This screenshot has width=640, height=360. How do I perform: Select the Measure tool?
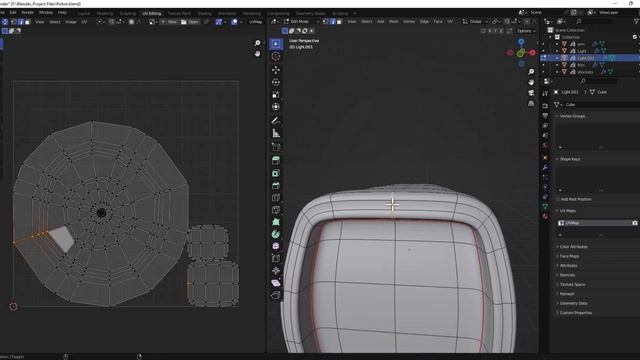[276, 133]
